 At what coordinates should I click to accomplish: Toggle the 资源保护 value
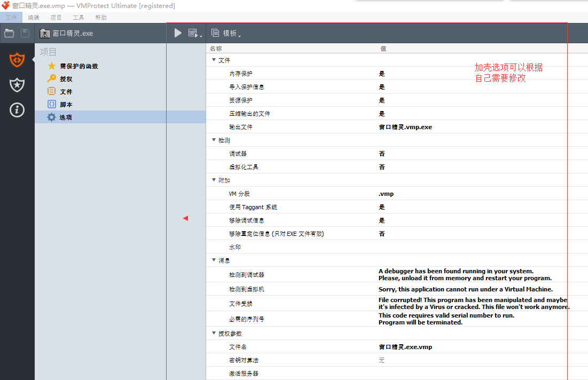pos(382,100)
